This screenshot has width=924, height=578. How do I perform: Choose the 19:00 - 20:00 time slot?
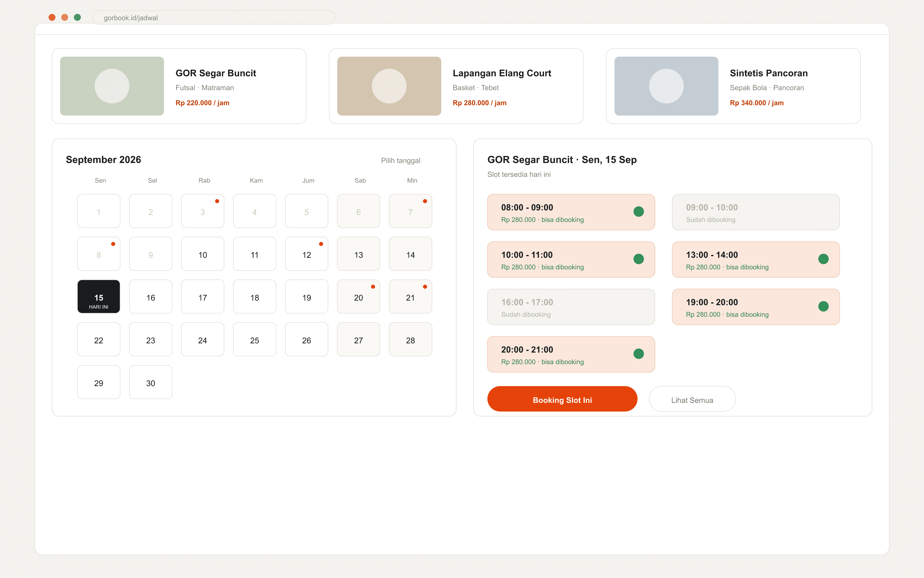(x=756, y=307)
